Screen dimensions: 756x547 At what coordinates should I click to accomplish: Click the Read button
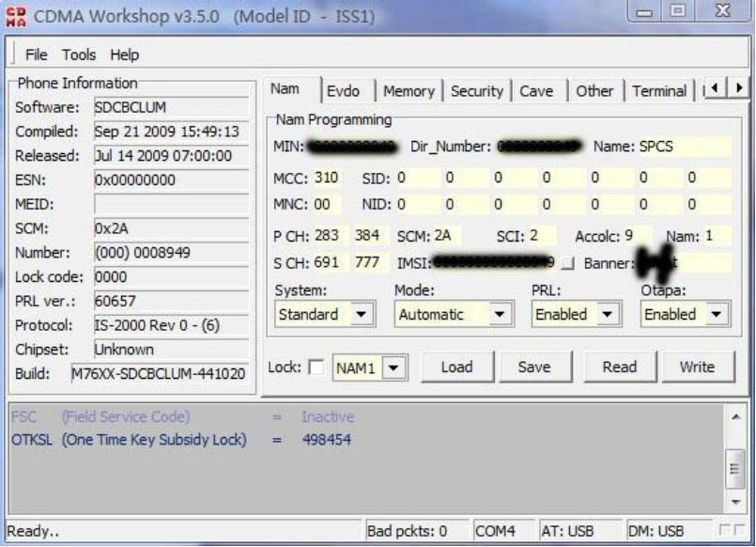tap(620, 367)
